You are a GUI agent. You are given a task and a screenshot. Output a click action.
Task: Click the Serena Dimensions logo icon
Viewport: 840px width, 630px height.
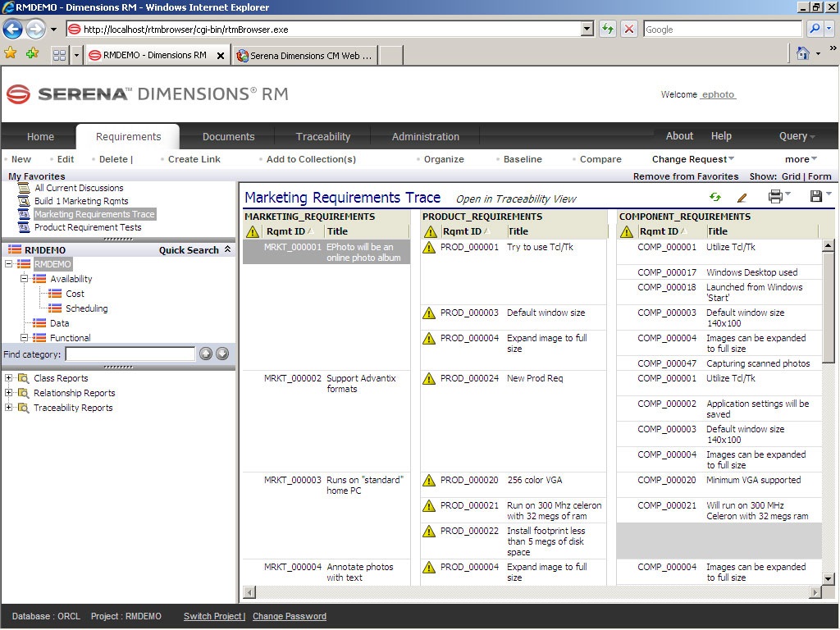coord(18,94)
